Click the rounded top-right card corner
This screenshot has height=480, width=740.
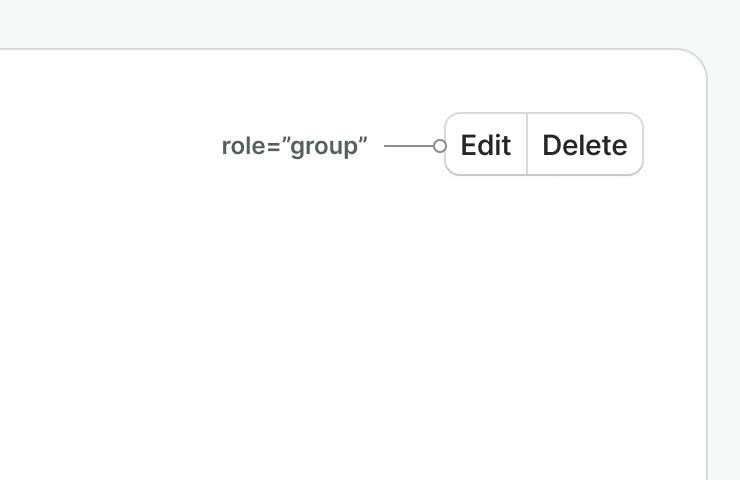click(x=696, y=59)
